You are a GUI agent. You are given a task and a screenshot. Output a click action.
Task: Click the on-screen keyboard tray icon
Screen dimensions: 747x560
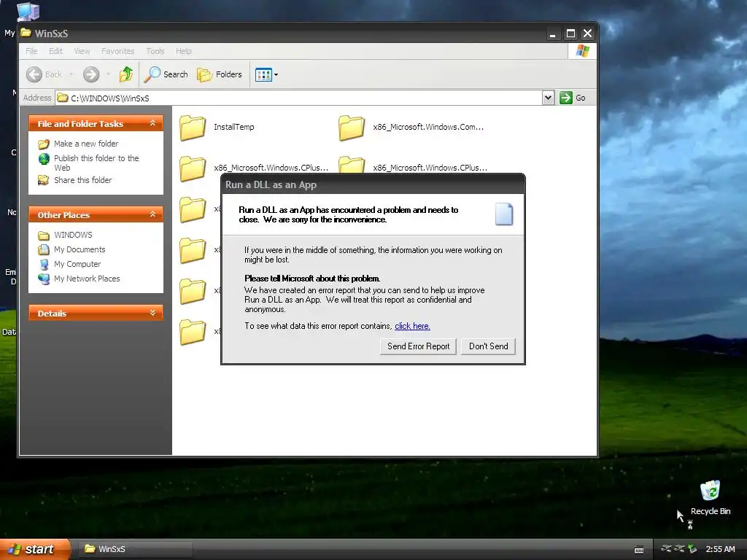(x=639, y=550)
